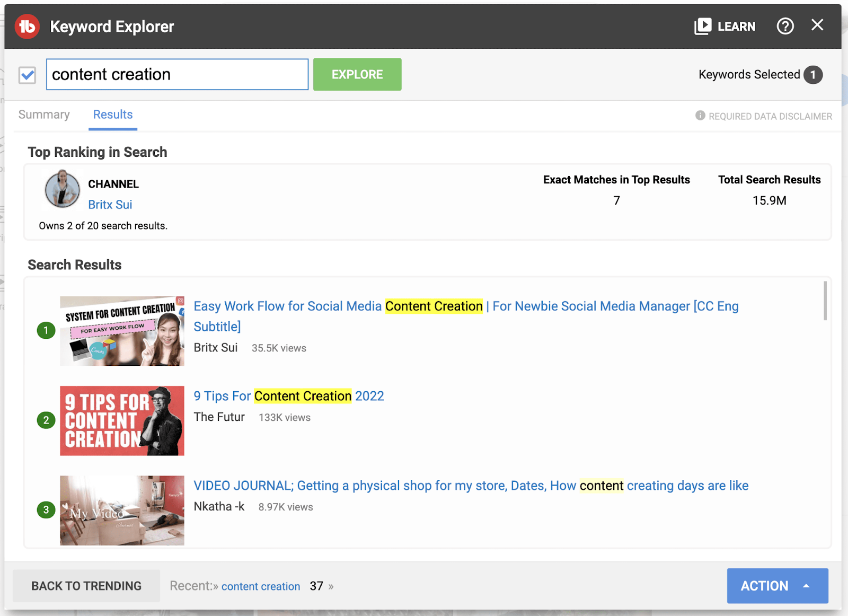Click the Keywords Selected count badge
The width and height of the screenshot is (848, 616).
click(812, 75)
